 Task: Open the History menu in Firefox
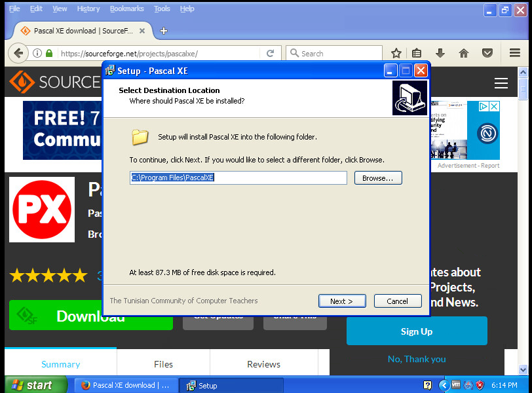click(x=88, y=9)
